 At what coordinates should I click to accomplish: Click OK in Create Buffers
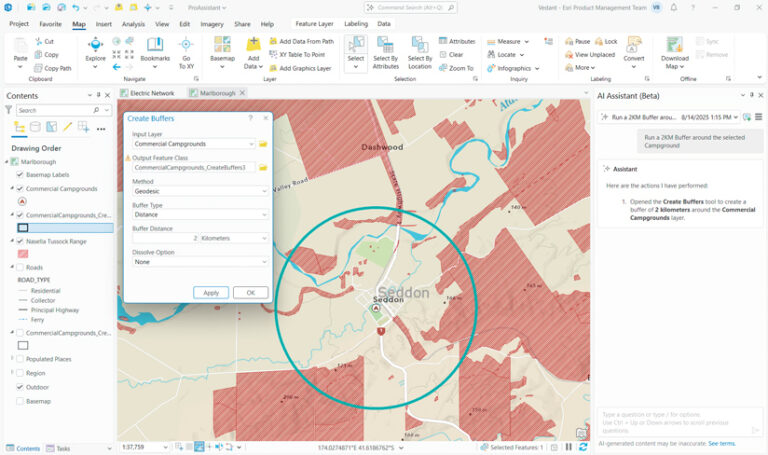[251, 292]
